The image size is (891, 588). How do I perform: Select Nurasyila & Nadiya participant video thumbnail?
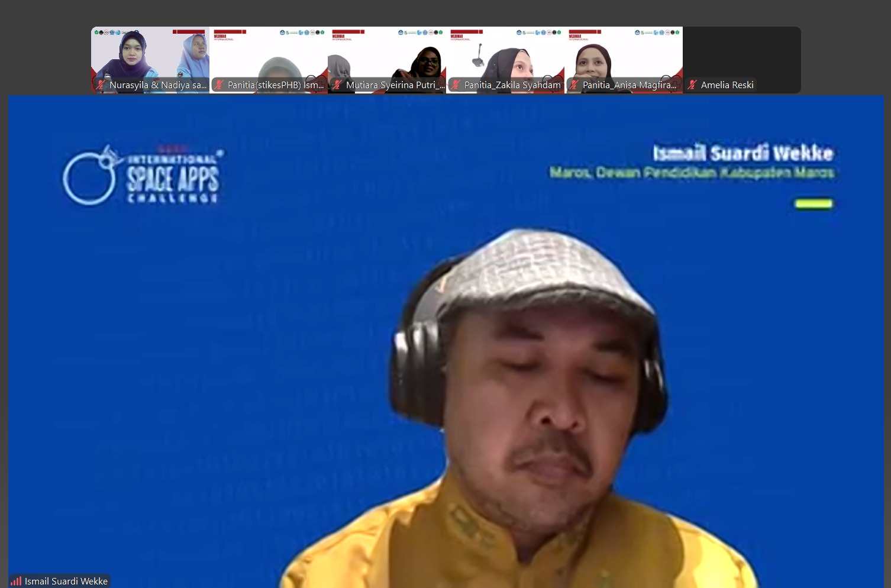150,60
